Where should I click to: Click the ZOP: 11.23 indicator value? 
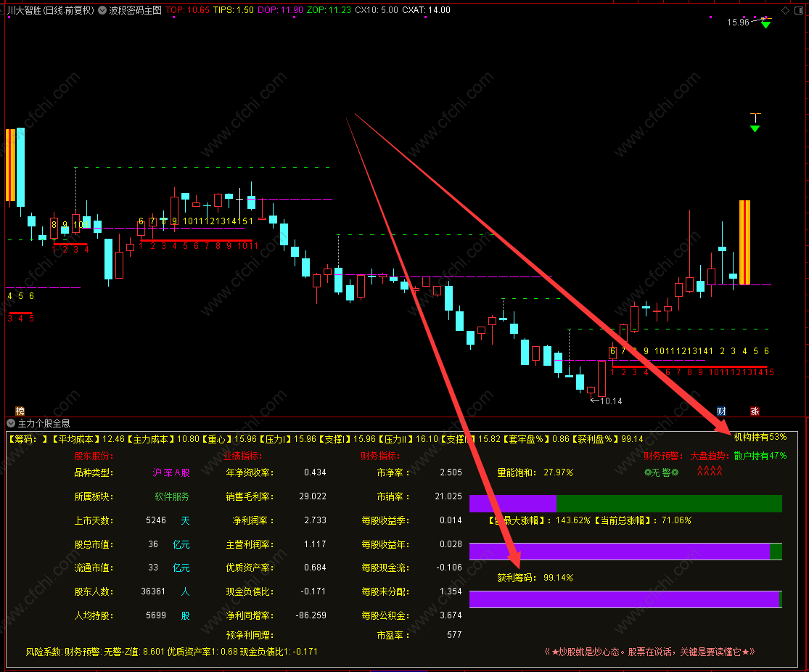pyautogui.click(x=329, y=10)
